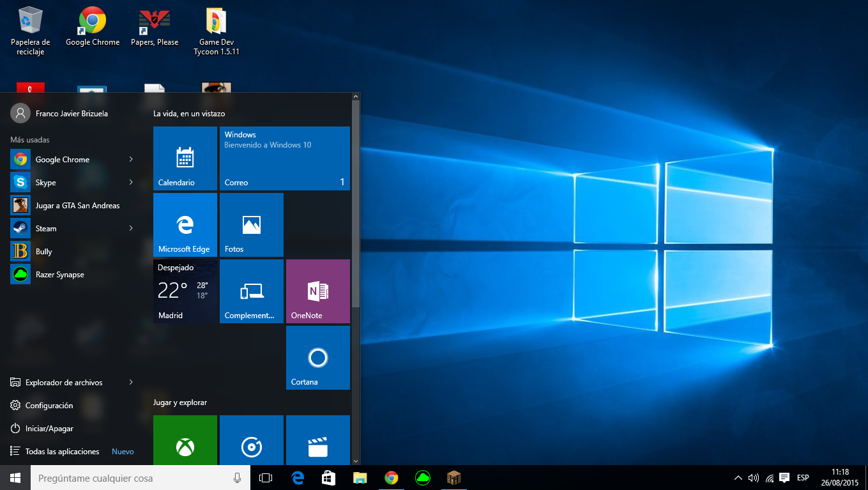Open the Cortana tile
Screen dimensions: 868x490
click(318, 358)
